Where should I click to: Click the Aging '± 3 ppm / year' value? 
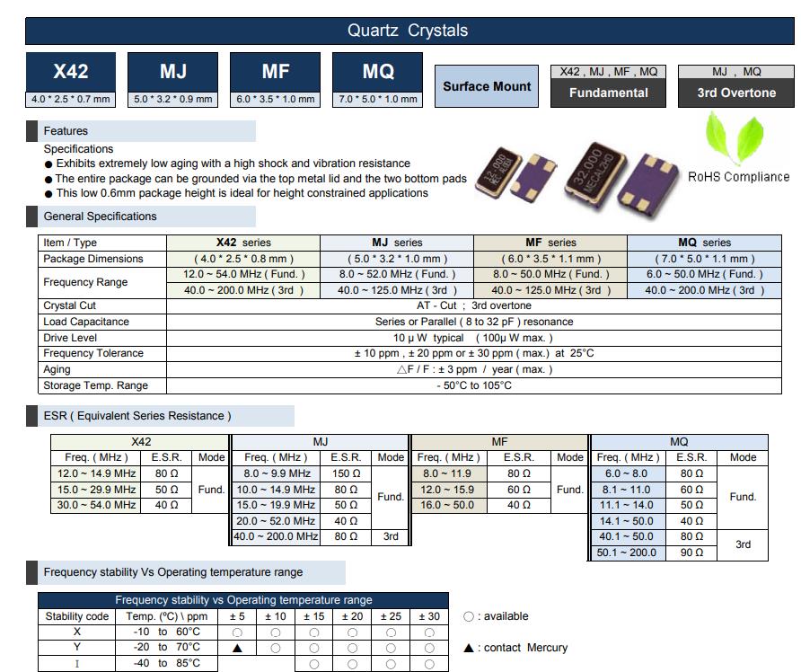(x=474, y=369)
